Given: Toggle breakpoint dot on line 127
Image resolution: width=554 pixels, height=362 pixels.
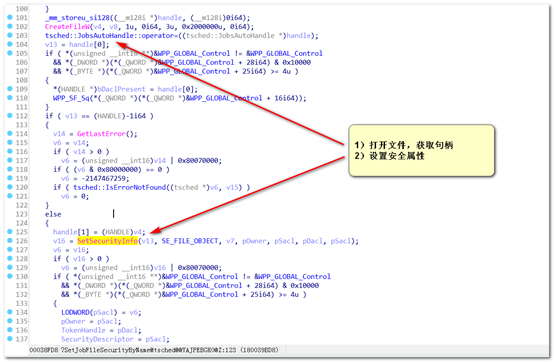Looking at the screenshot, I should tap(10, 249).
